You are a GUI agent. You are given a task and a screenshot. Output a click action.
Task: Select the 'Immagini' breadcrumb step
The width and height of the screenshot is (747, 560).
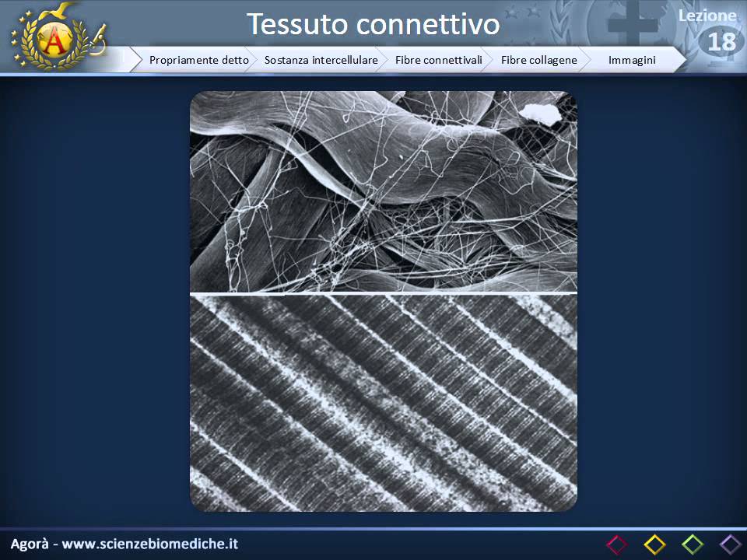pos(632,60)
